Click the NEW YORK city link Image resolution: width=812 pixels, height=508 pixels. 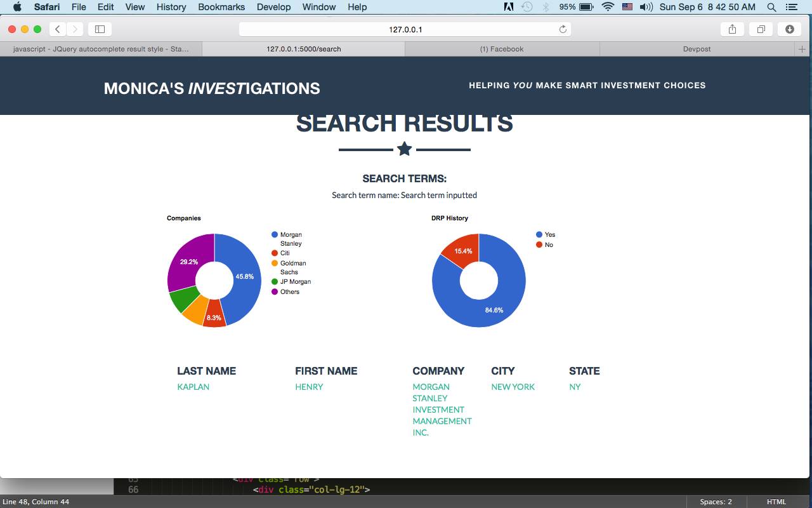tap(513, 387)
